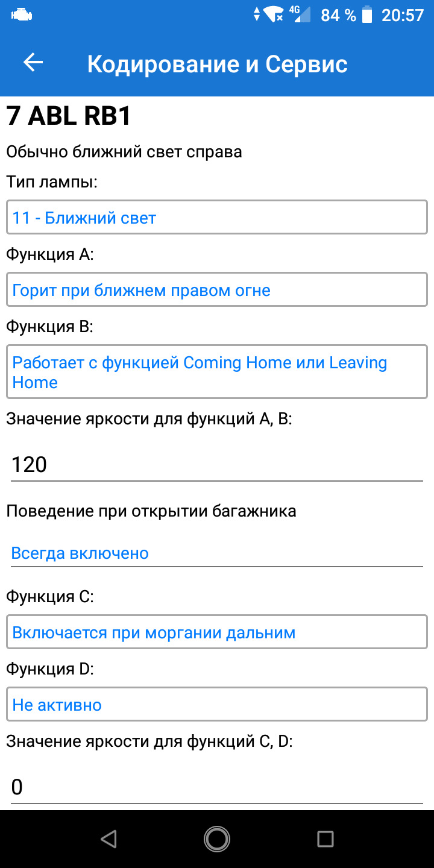
Task: Focus brightness field for functions C, D
Action: (217, 787)
